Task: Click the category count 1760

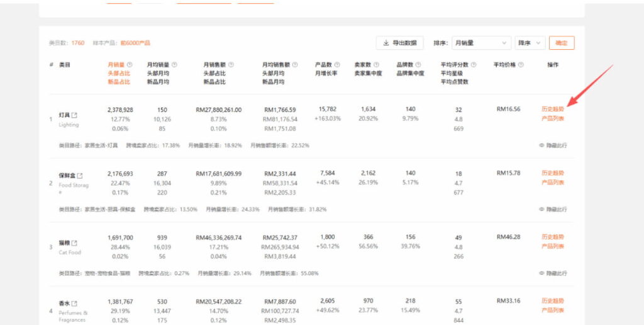Action: tap(78, 43)
